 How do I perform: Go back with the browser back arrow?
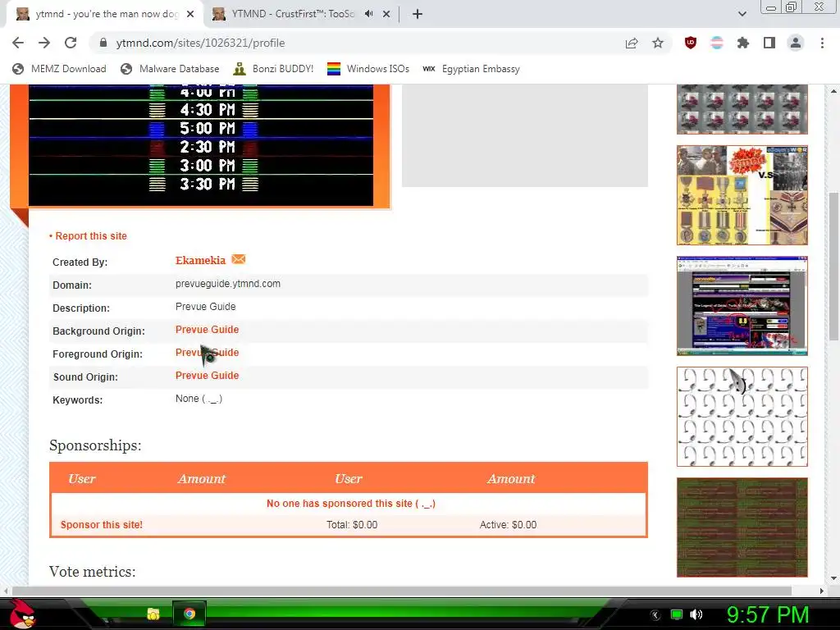(x=18, y=43)
